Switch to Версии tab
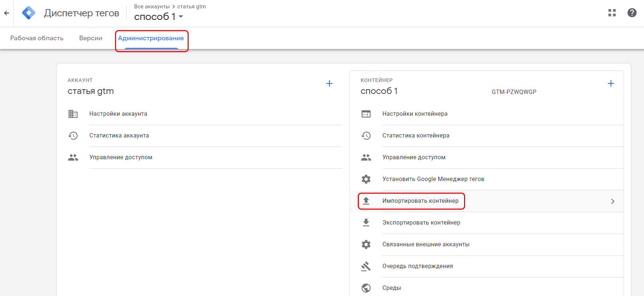Viewport: 644px width, 296px height. (91, 38)
